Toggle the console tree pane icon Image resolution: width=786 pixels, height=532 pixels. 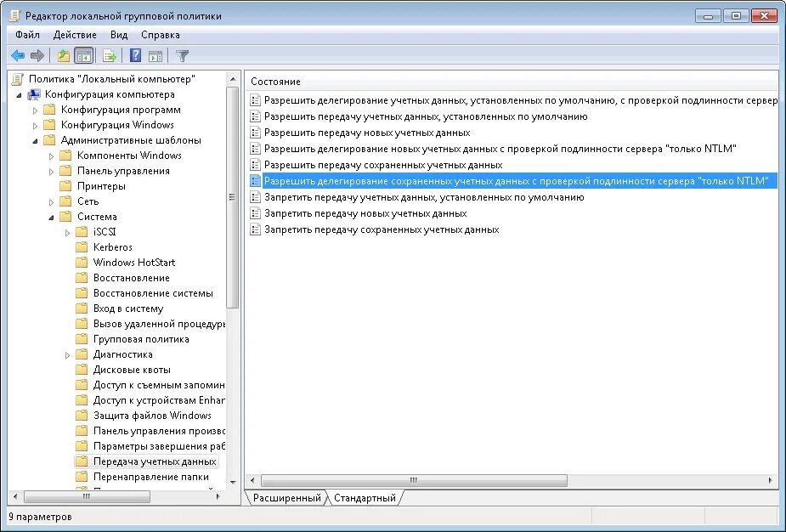coord(84,55)
